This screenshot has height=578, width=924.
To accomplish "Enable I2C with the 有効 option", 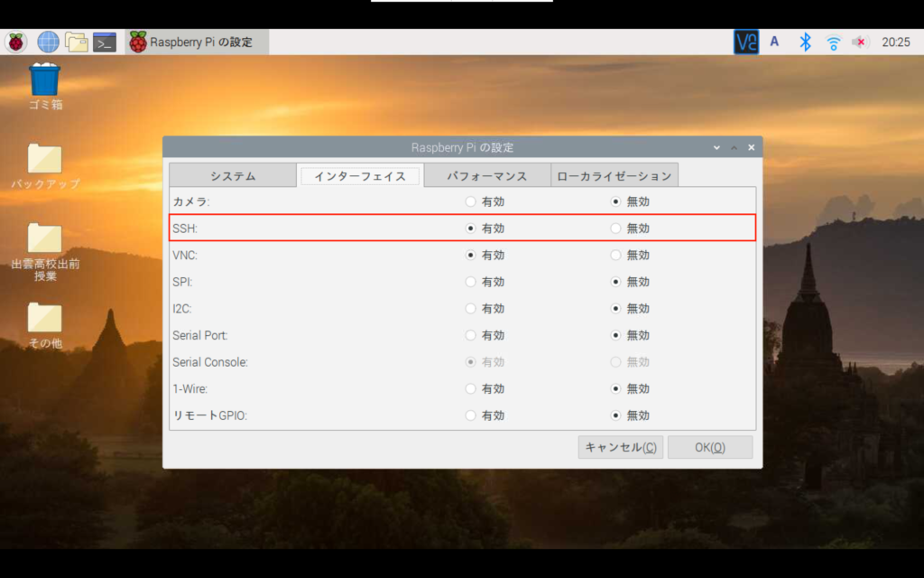I will pyautogui.click(x=471, y=308).
